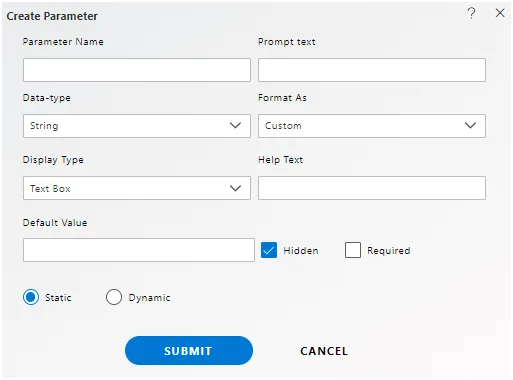Focus the Prompt text input field
This screenshot has width=513, height=380.
pyautogui.click(x=372, y=70)
